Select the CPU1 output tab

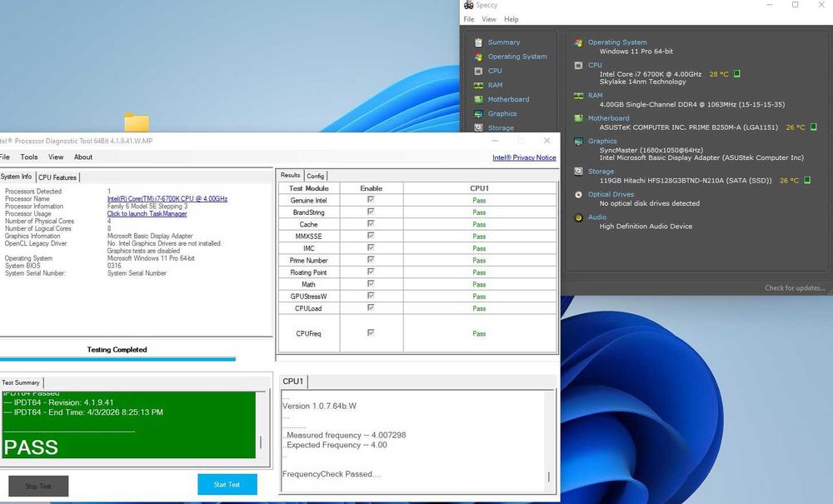(x=293, y=382)
